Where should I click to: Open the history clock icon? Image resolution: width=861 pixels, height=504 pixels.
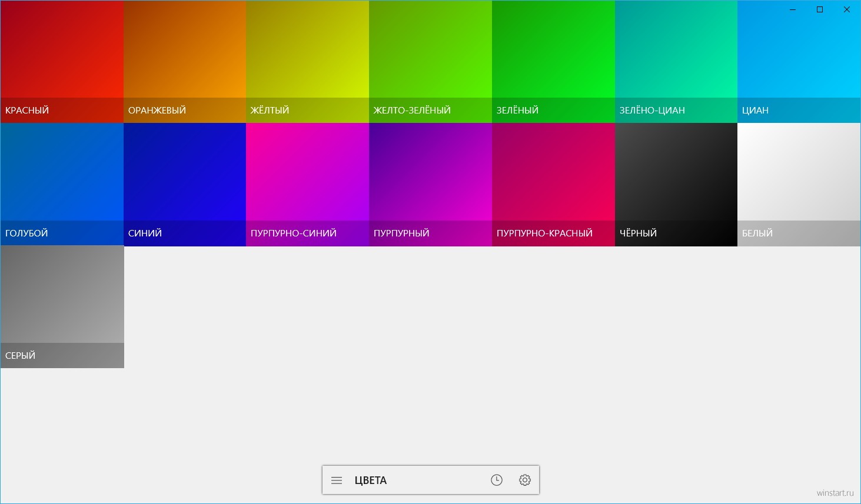[x=497, y=480]
